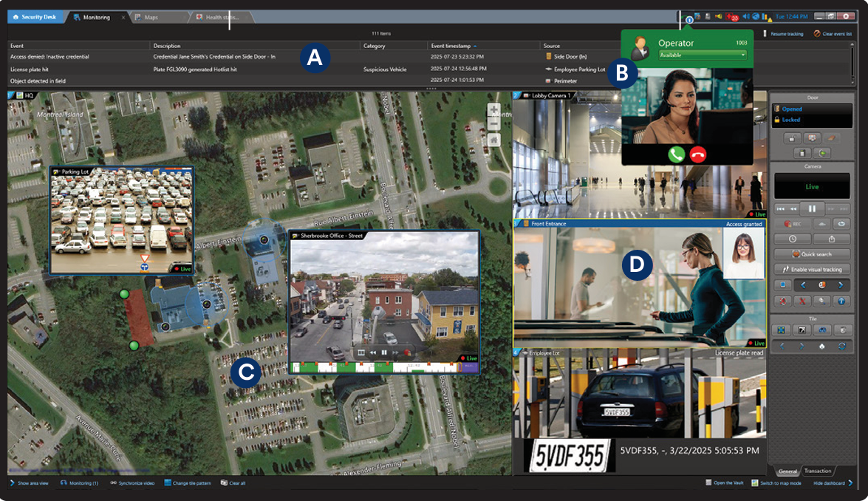Maximize tile using blue expand icon
This screenshot has height=501, width=868.
[782, 330]
